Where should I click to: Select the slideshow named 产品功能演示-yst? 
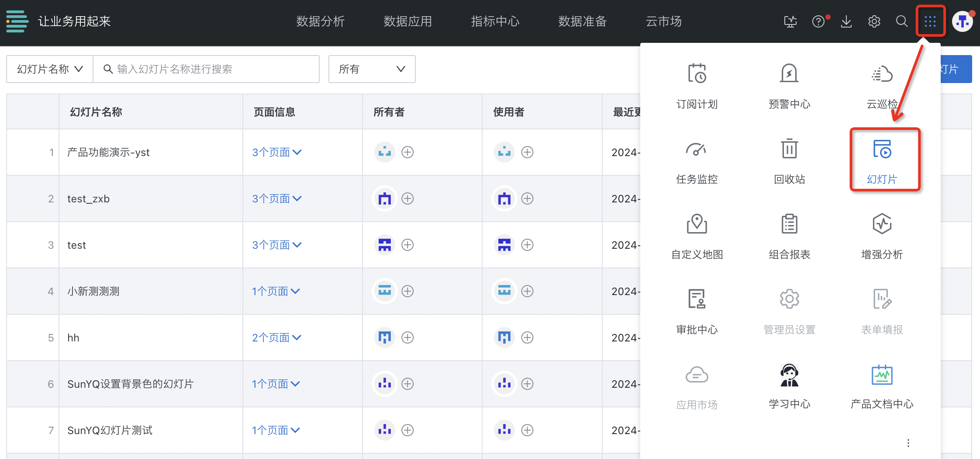tap(108, 152)
